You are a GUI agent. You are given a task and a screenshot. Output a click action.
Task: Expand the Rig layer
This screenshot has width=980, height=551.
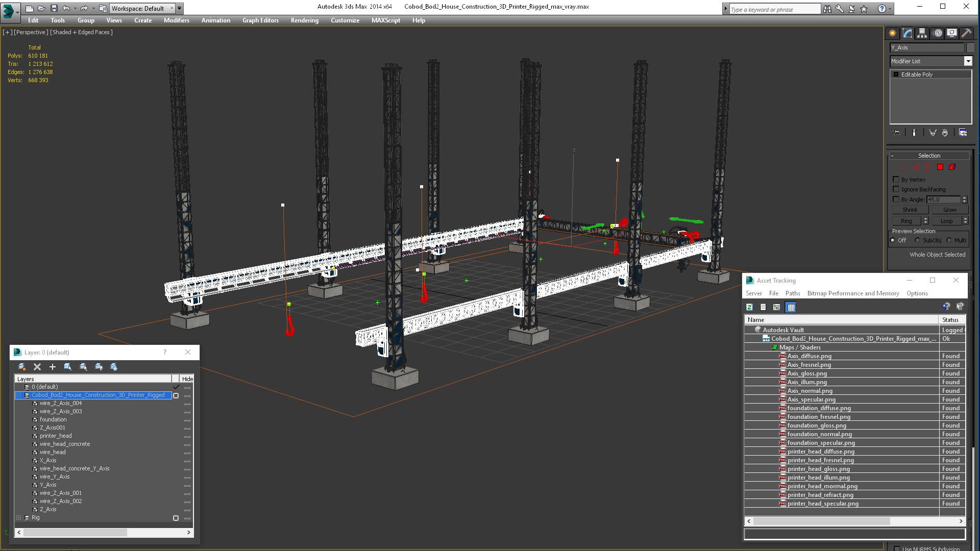(19, 518)
